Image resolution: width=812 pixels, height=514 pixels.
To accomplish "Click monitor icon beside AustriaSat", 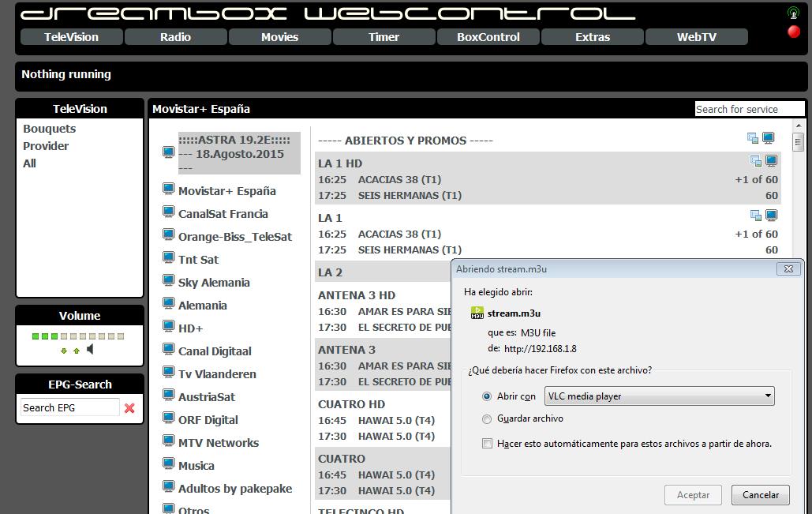I will 168,394.
